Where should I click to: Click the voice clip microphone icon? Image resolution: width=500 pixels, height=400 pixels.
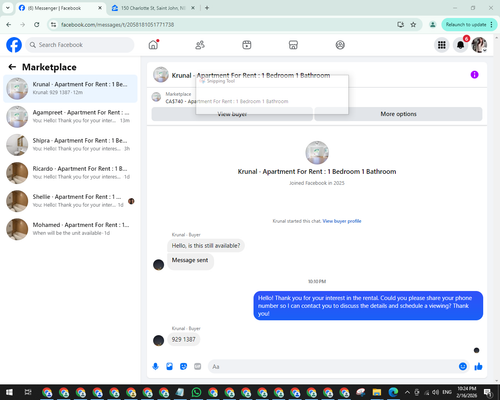pyautogui.click(x=155, y=367)
